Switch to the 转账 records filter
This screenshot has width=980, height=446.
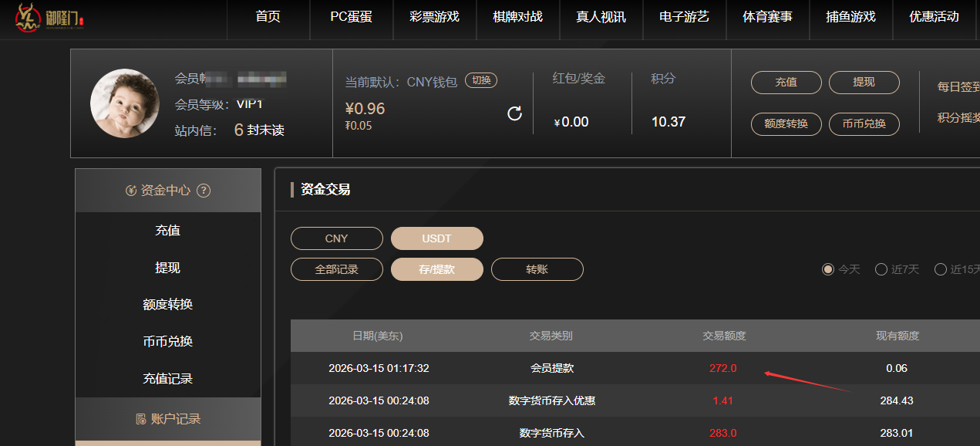(x=537, y=269)
